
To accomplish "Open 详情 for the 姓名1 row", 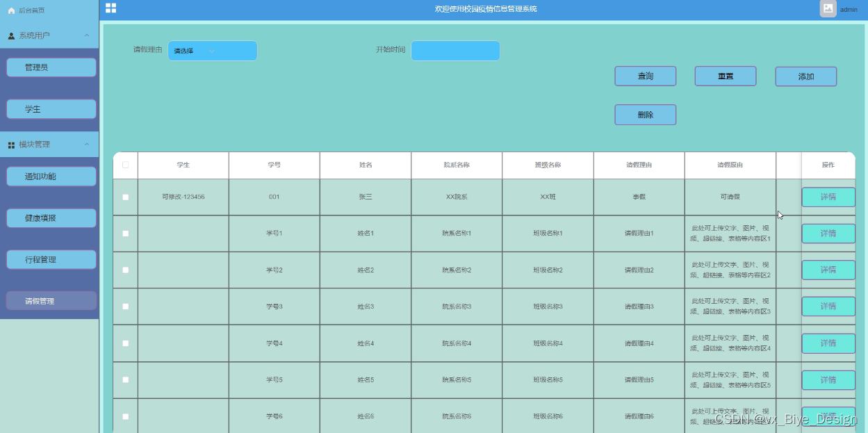I will [x=828, y=234].
